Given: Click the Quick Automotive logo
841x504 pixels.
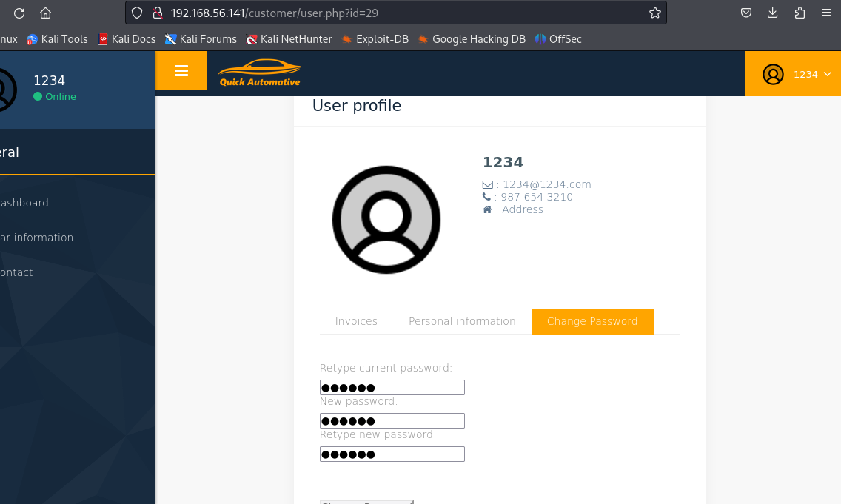Looking at the screenshot, I should [x=260, y=73].
